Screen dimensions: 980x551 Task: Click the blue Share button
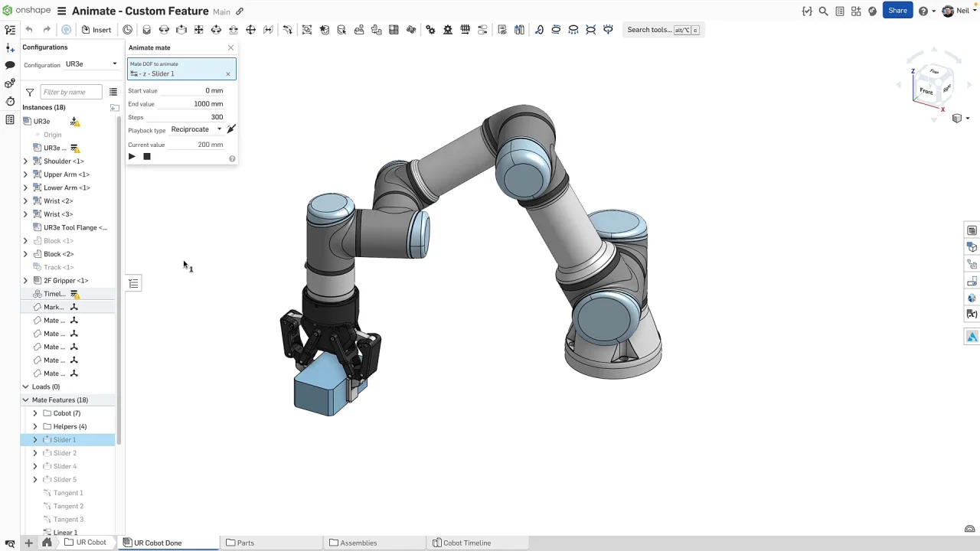[x=897, y=11]
